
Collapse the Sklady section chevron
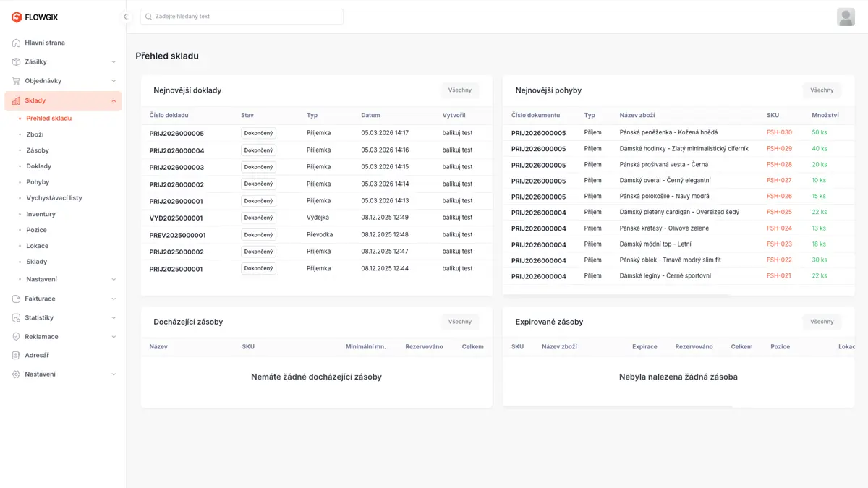[114, 101]
